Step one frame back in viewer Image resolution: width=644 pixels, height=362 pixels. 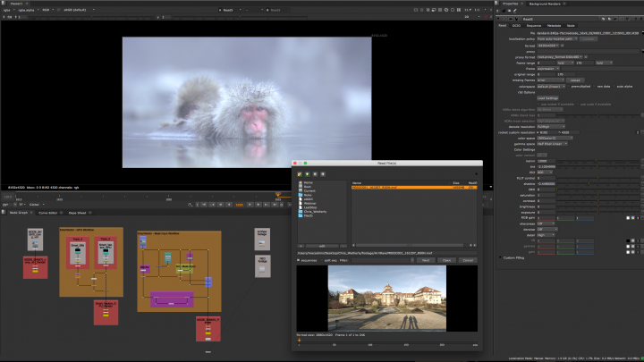coord(221,205)
